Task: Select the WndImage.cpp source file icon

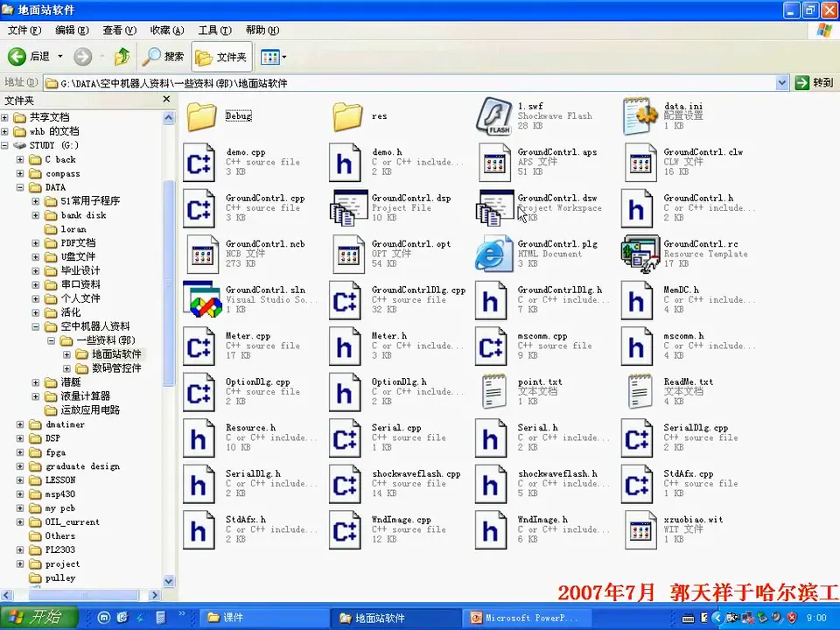Action: 345,530
